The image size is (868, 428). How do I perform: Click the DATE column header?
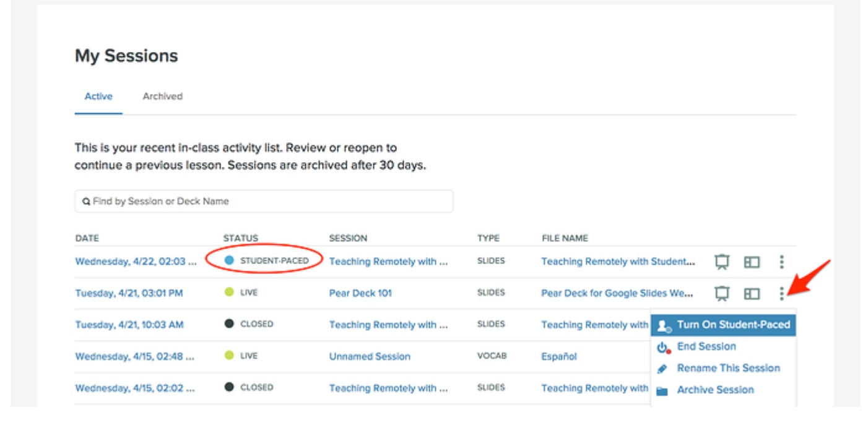[x=87, y=238]
